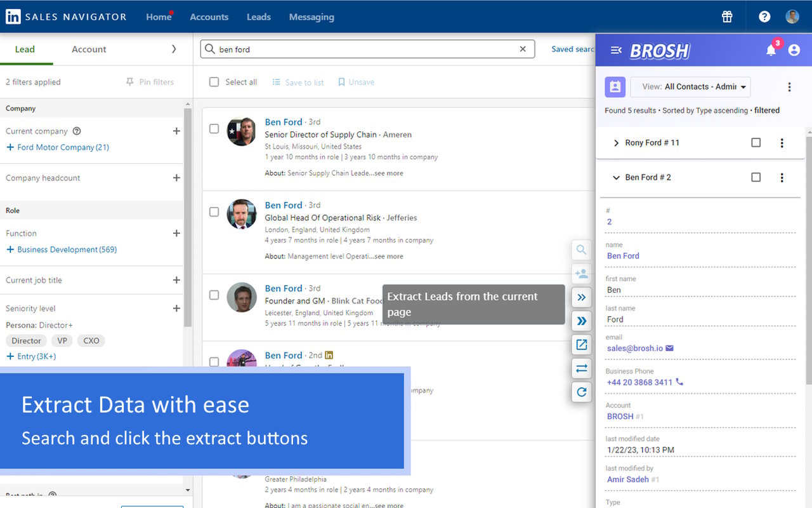Open the gift box icon in header

727,17
